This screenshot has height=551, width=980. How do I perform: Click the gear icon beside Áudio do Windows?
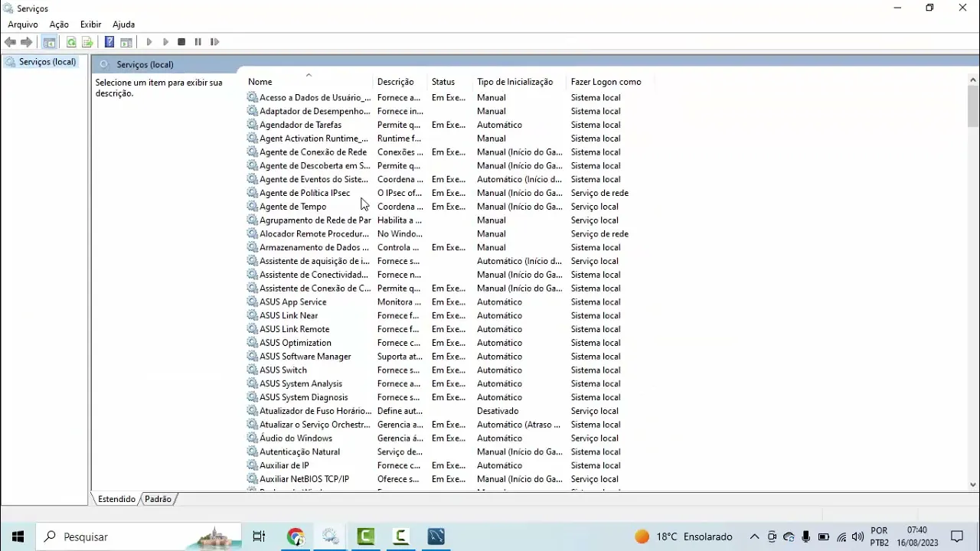(252, 438)
